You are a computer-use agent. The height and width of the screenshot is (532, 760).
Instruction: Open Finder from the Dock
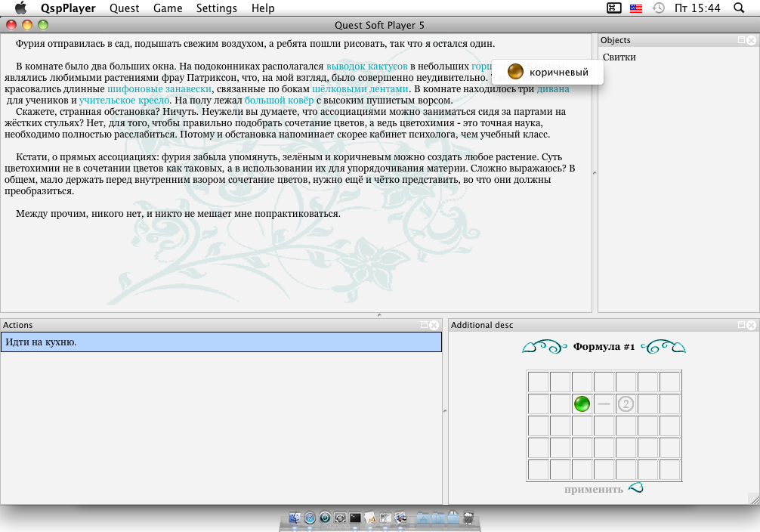(293, 518)
